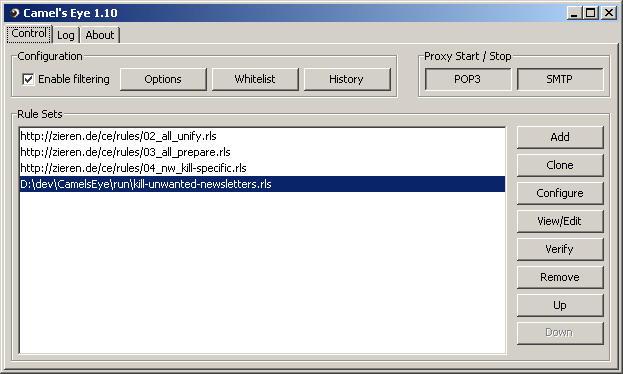Image resolution: width=623 pixels, height=374 pixels.
Task: Open the About tab
Action: [x=100, y=35]
